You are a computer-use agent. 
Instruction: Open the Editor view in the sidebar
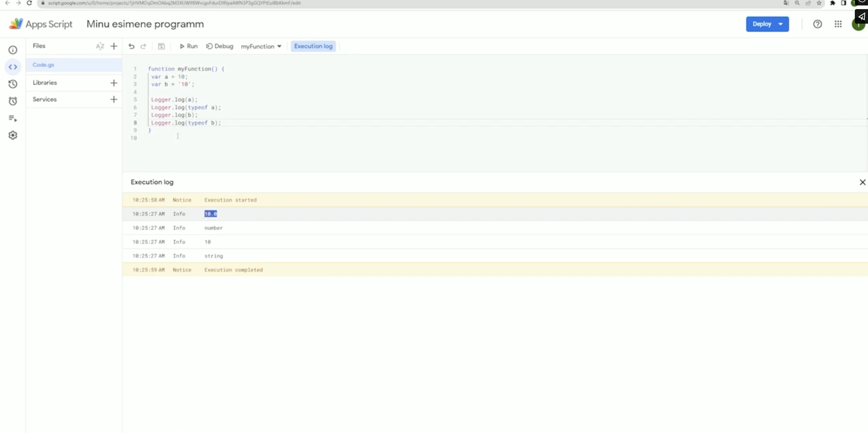pos(13,67)
